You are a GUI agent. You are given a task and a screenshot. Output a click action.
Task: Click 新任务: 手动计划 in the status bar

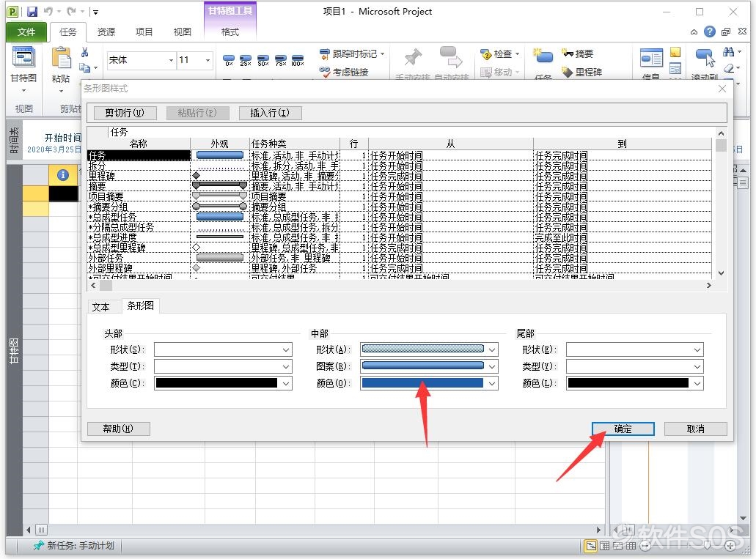click(x=74, y=546)
